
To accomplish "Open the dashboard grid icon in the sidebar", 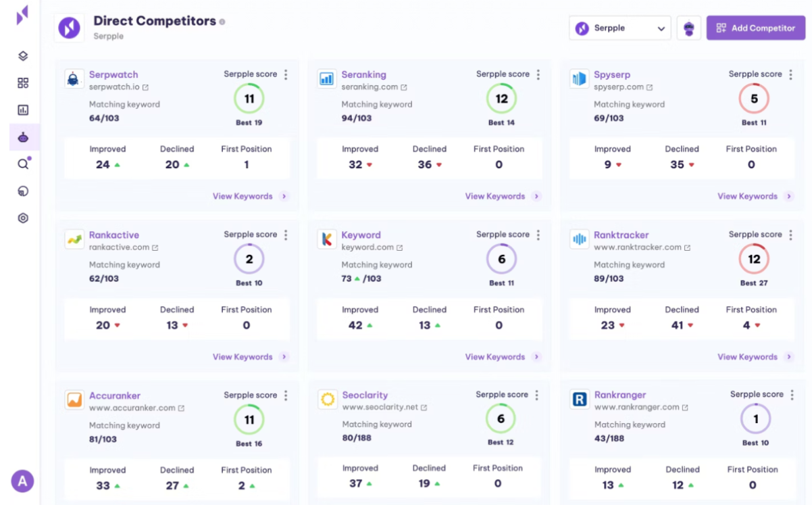I will click(x=23, y=83).
